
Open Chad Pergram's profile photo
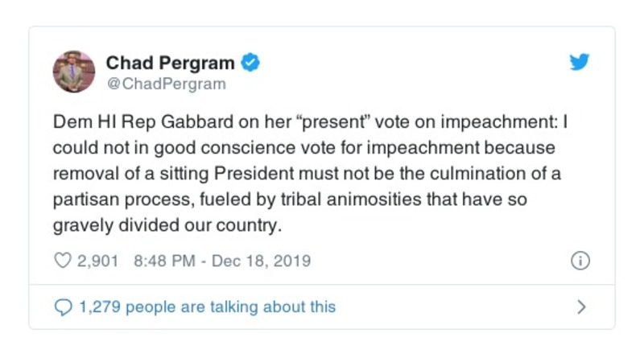coord(74,71)
